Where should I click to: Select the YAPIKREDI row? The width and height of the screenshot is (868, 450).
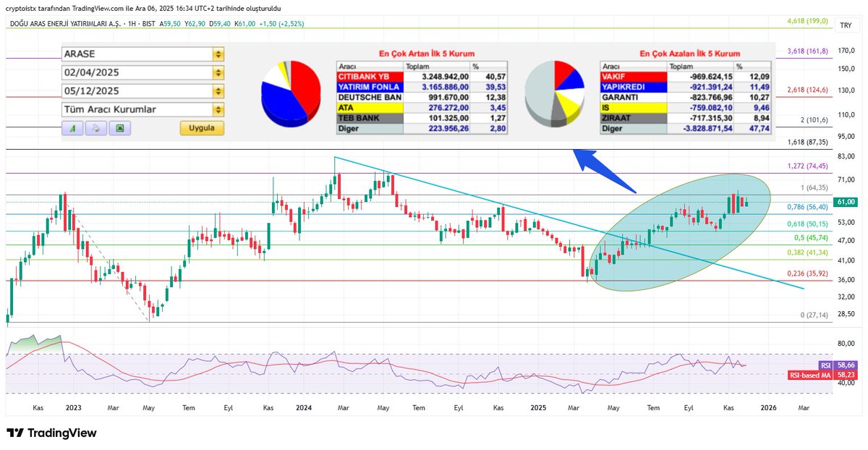point(685,87)
